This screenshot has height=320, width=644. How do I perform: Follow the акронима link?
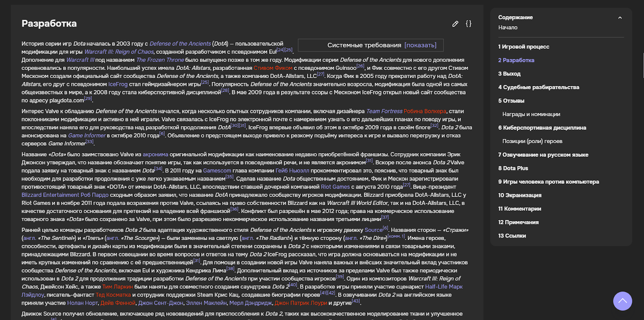155,154
